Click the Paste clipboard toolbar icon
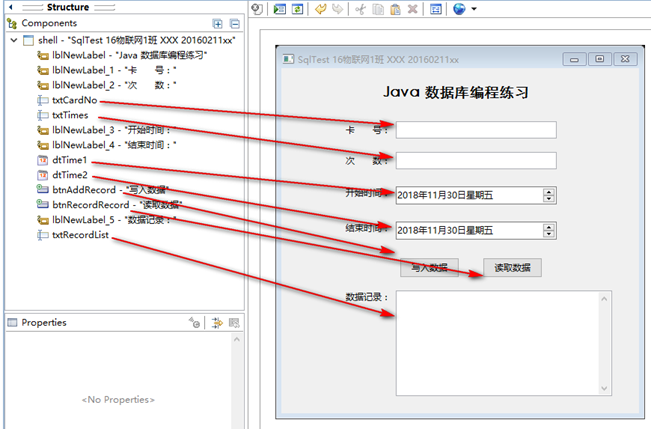The height and width of the screenshot is (429, 651). pyautogui.click(x=395, y=9)
